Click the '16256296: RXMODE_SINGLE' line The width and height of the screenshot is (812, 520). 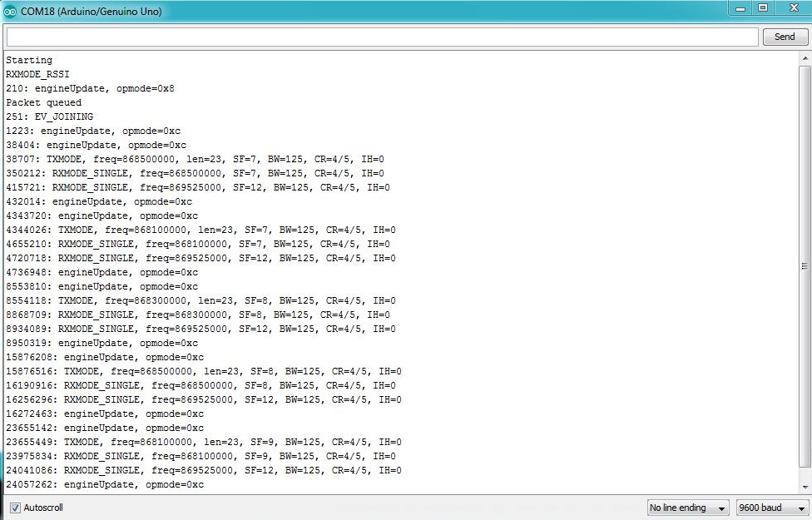click(204, 400)
